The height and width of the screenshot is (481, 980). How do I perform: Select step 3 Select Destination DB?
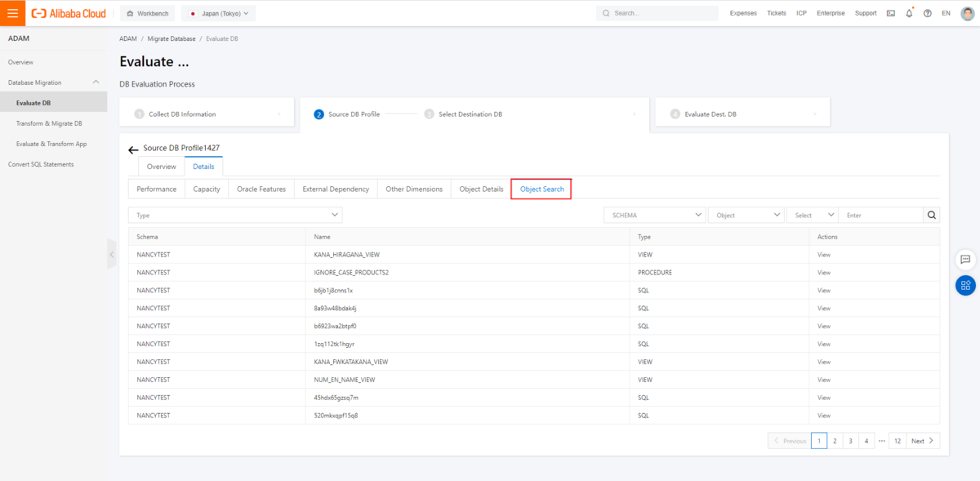[463, 114]
